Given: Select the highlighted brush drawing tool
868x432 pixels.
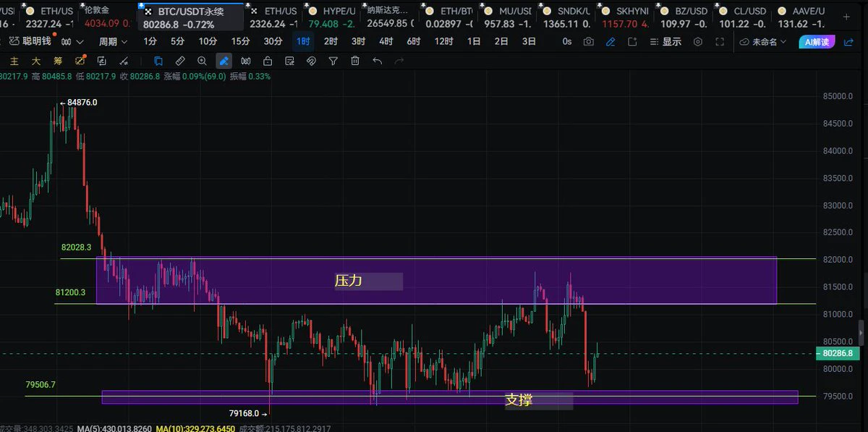Looking at the screenshot, I should (224, 61).
